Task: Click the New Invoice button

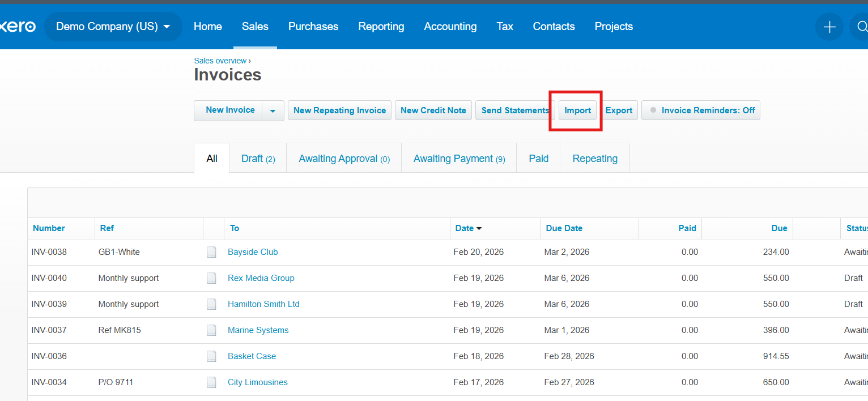Action: (228, 110)
